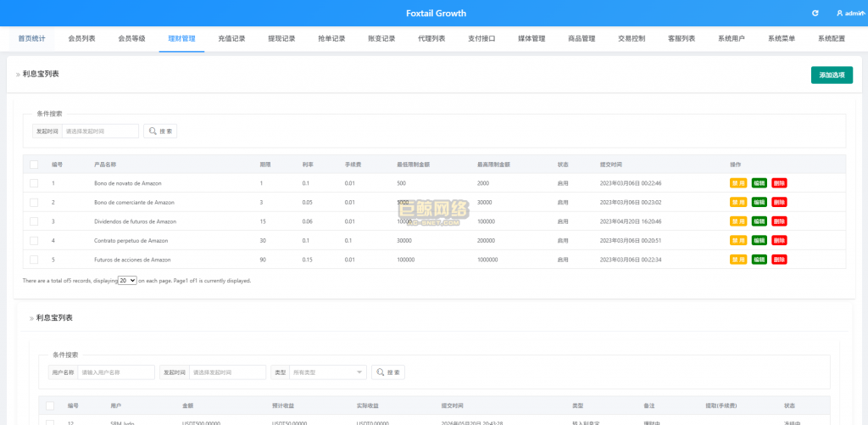Image resolution: width=868 pixels, height=425 pixels.
Task: Open the 充值记录 tab
Action: [x=232, y=39]
